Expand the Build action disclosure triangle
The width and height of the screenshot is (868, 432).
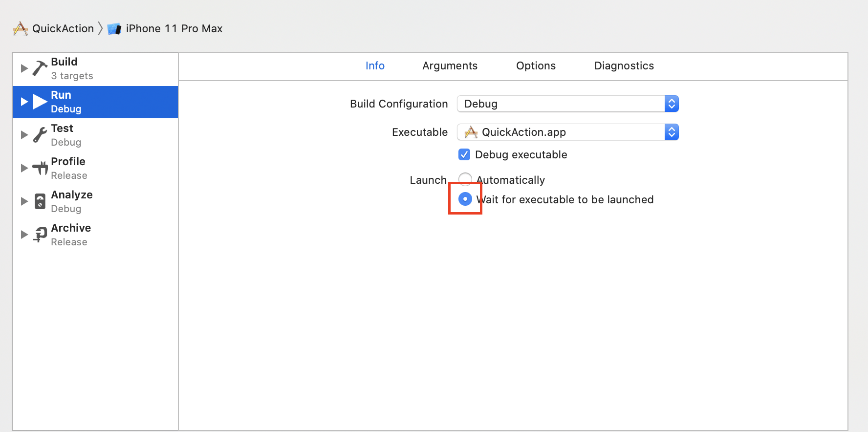point(24,68)
